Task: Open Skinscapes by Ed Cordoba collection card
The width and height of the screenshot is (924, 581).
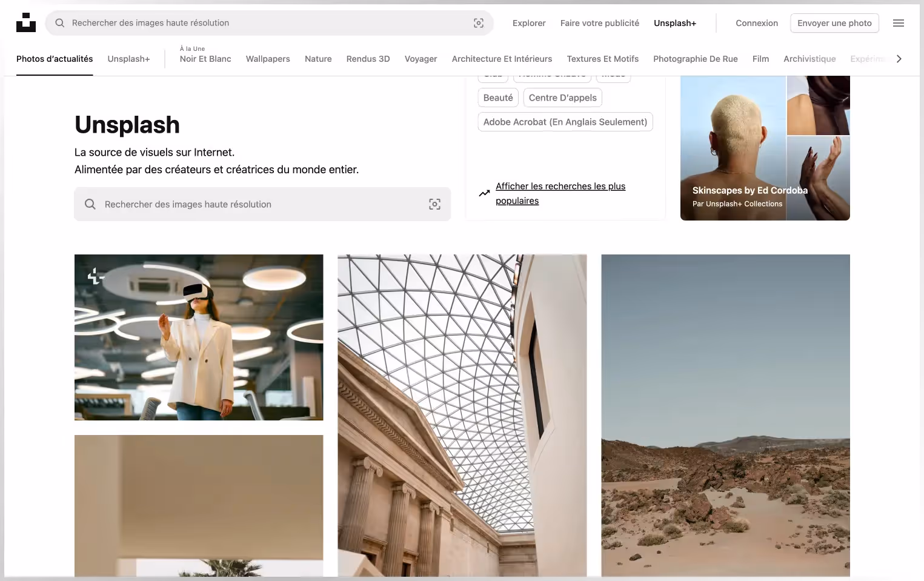Action: click(x=765, y=148)
